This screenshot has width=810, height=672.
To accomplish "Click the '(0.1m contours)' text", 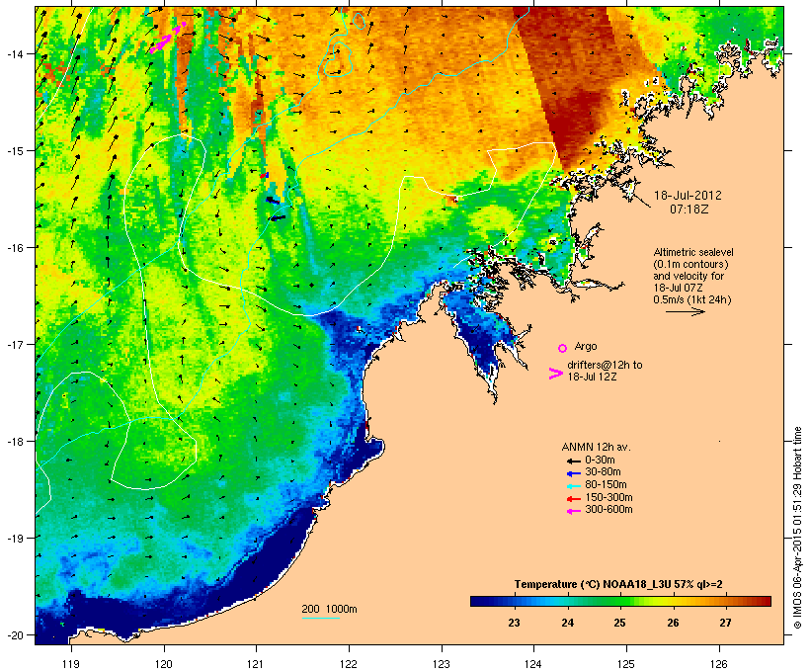I will coord(690,264).
